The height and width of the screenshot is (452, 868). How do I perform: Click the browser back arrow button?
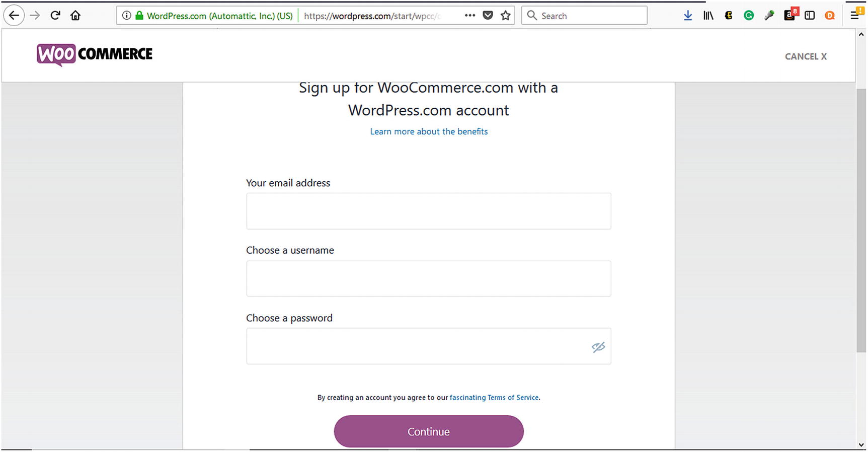pyautogui.click(x=14, y=16)
